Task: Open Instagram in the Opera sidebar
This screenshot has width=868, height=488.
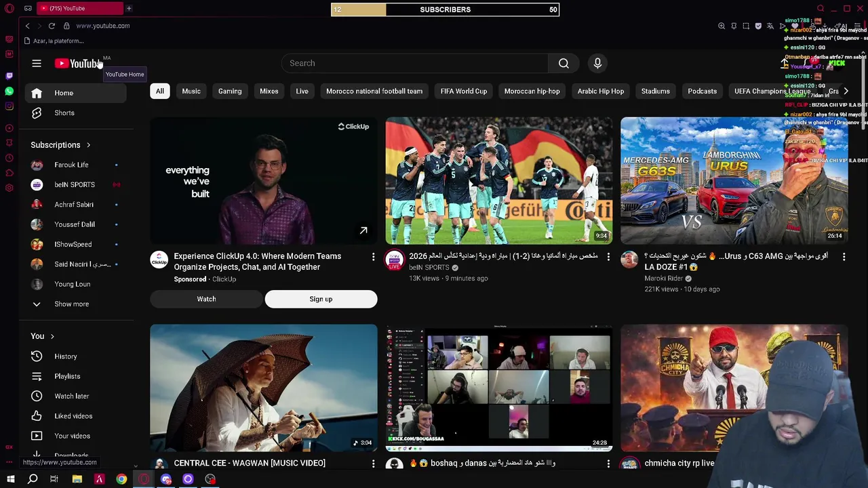Action: 9,106
